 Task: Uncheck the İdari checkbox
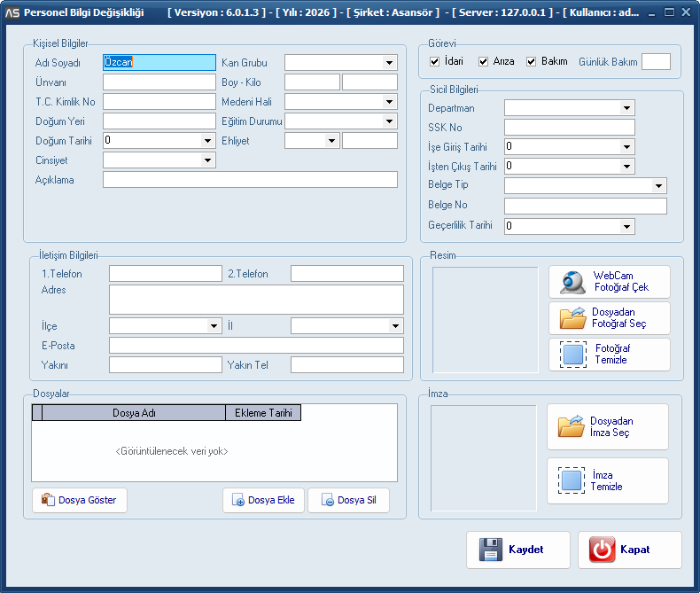point(434,62)
